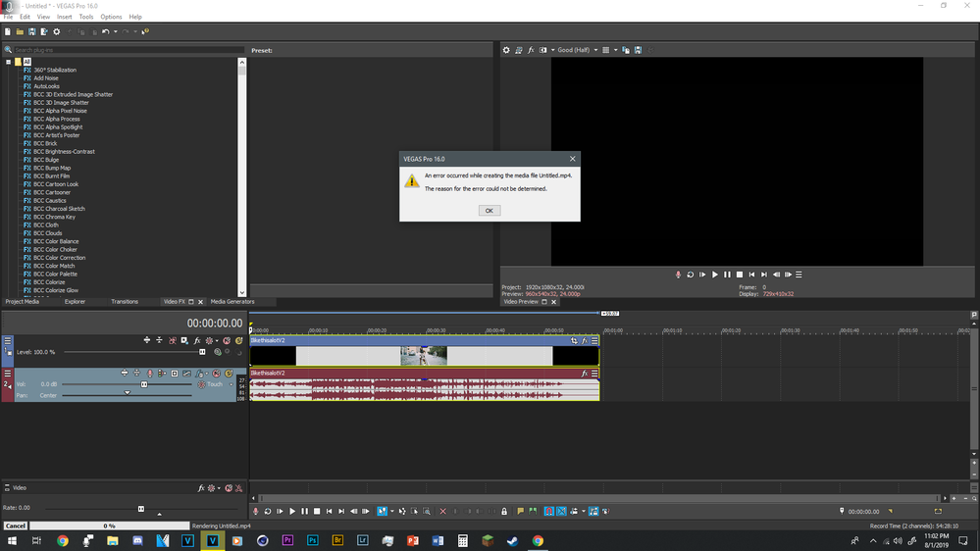Switch to the Project Media tab

[22, 302]
